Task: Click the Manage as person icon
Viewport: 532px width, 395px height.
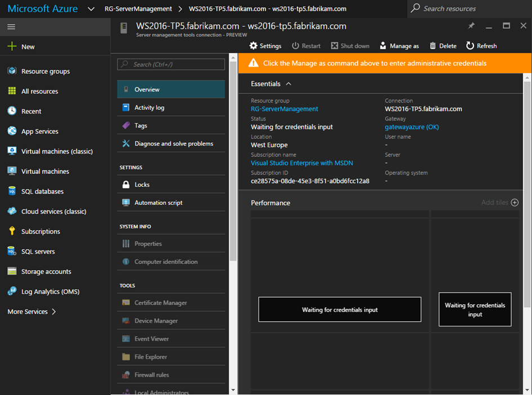Action: pos(383,46)
